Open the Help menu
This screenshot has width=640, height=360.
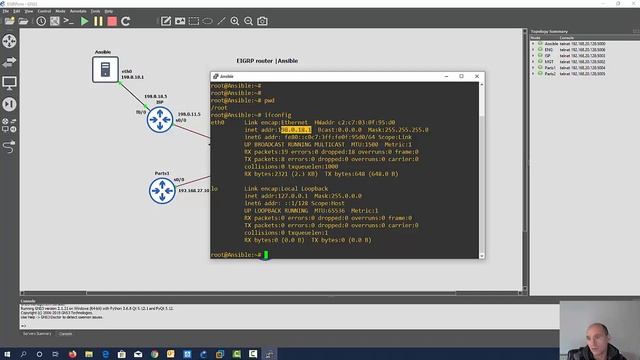(x=109, y=11)
